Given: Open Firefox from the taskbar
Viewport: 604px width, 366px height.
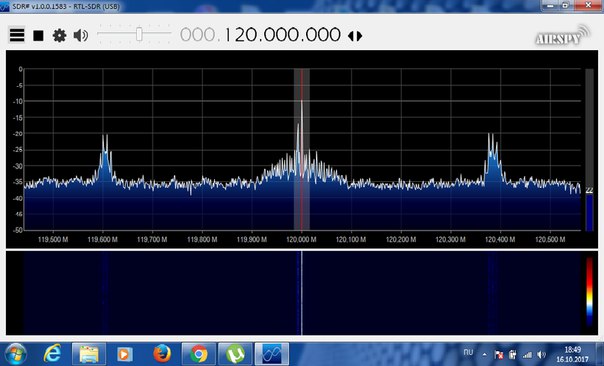Looking at the screenshot, I should point(162,354).
